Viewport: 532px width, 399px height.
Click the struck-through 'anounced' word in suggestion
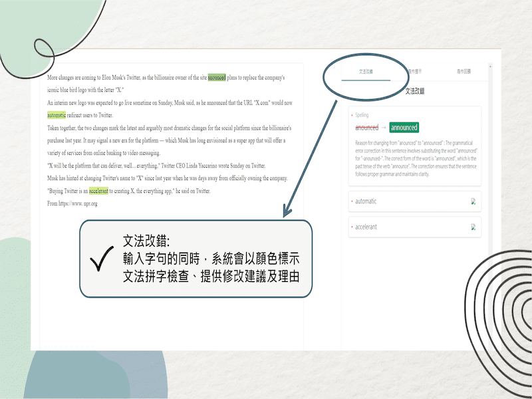pyautogui.click(x=366, y=128)
